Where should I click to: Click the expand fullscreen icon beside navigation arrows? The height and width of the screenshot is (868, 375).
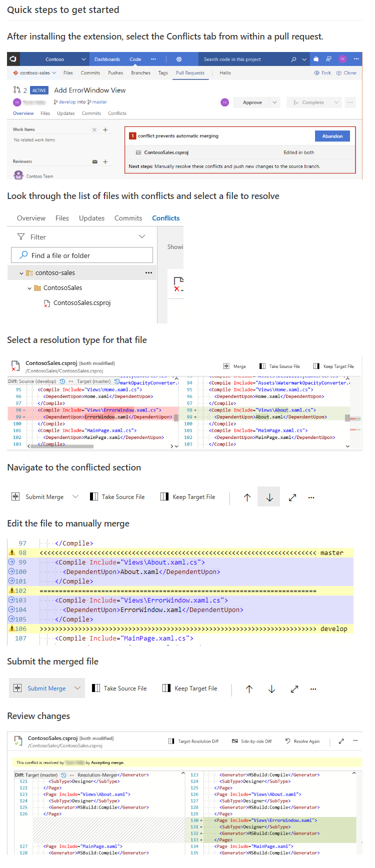click(x=292, y=497)
